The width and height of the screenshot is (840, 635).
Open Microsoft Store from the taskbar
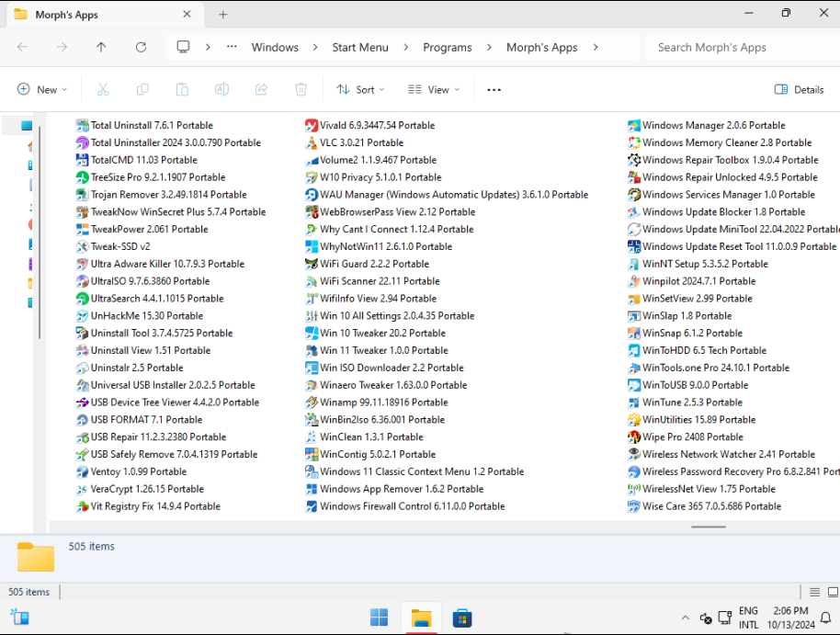pyautogui.click(x=461, y=618)
